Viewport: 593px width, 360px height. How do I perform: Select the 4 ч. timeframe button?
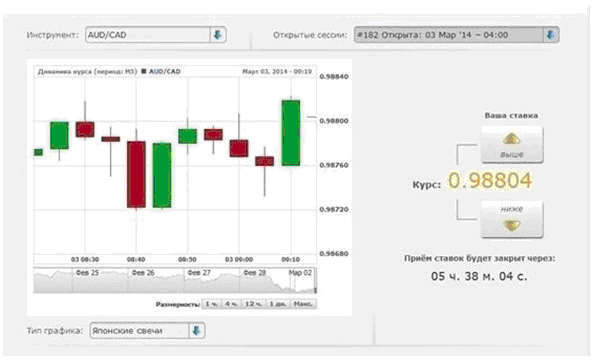(231, 304)
